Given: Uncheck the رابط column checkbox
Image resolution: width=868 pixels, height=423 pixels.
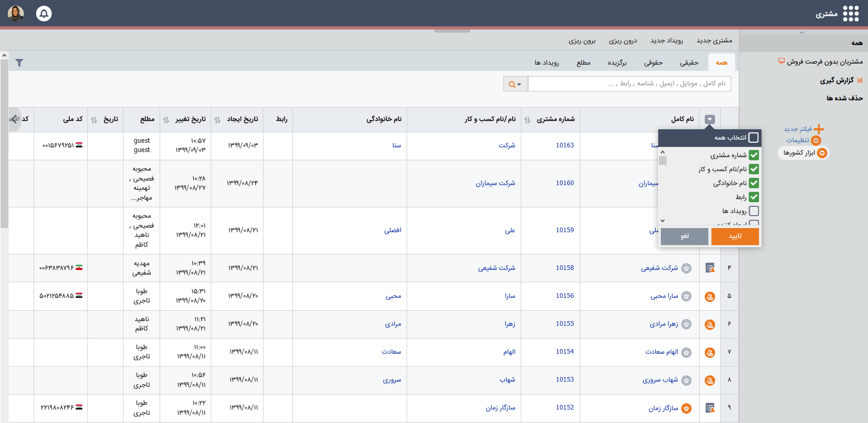Looking at the screenshot, I should [x=754, y=197].
